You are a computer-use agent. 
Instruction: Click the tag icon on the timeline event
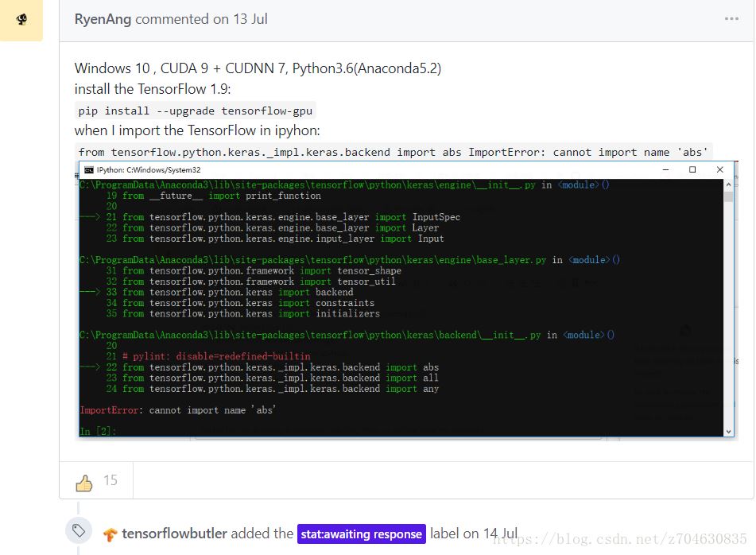(x=77, y=532)
